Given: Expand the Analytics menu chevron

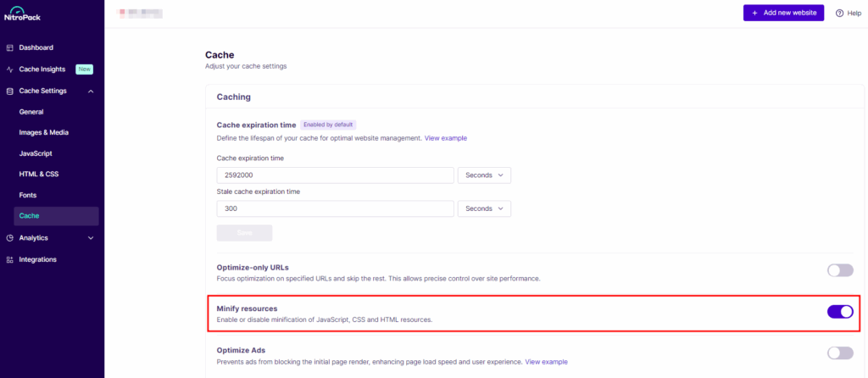Looking at the screenshot, I should point(91,238).
